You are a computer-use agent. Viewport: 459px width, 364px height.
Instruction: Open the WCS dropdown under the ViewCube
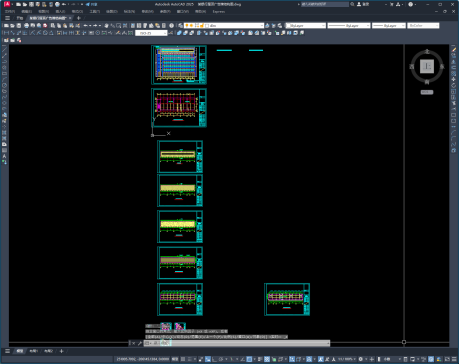427,92
